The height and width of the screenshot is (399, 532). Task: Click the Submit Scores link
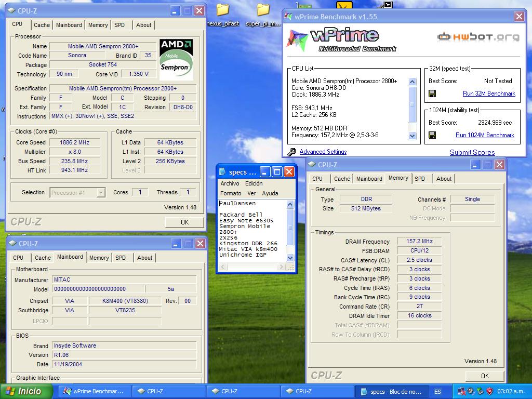[x=472, y=153]
